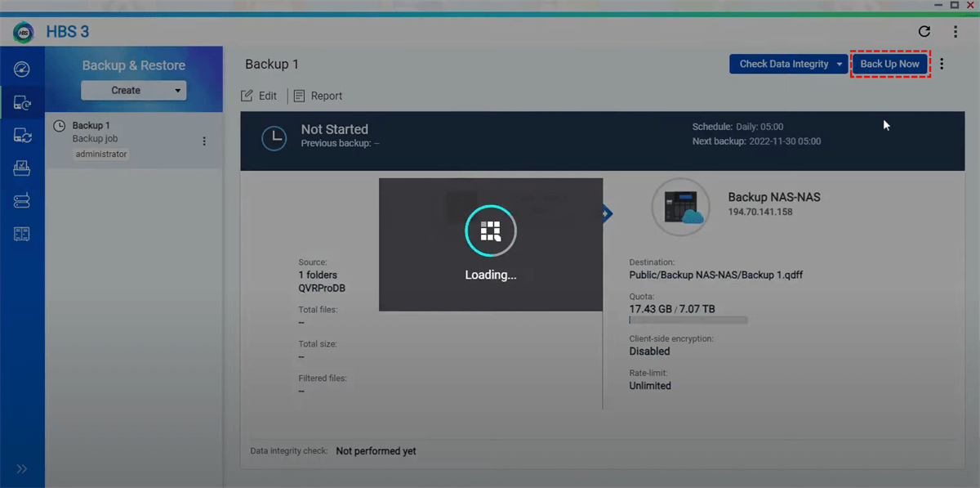980x488 pixels.
Task: Open the Services cabinet icon in sidebar
Action: [22, 235]
